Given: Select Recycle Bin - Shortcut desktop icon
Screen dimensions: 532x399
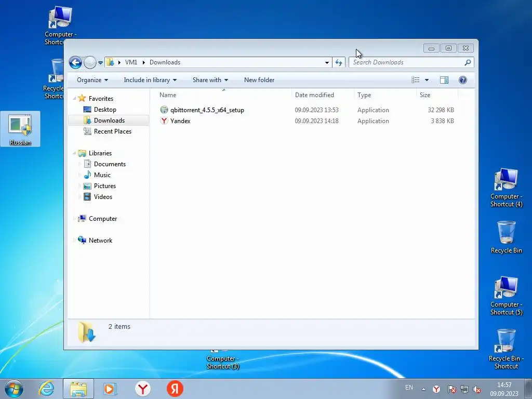Looking at the screenshot, I should pos(506,350).
